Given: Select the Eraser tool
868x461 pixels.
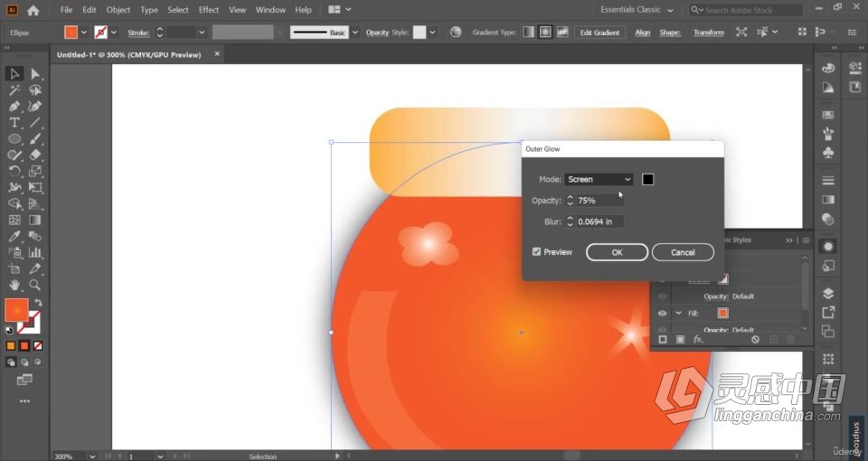Looking at the screenshot, I should point(35,155).
